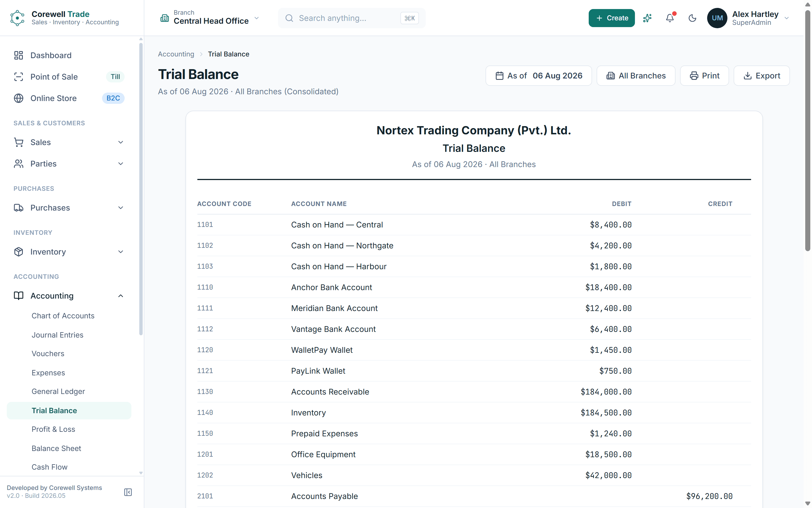Toggle dark mode moon icon
Viewport: 812px width, 508px height.
click(x=692, y=18)
